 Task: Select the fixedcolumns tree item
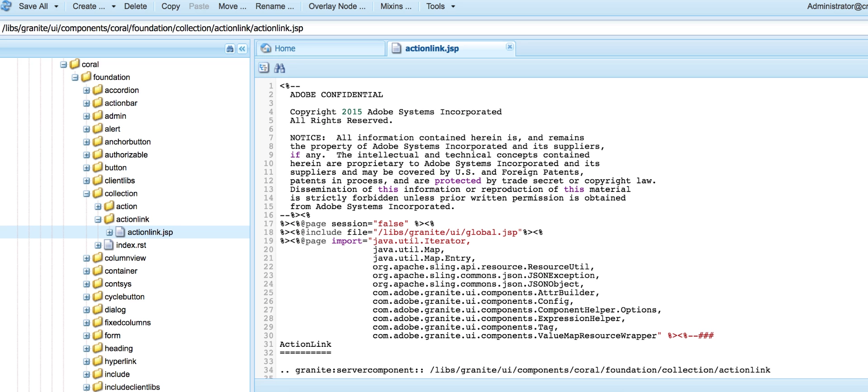click(127, 322)
